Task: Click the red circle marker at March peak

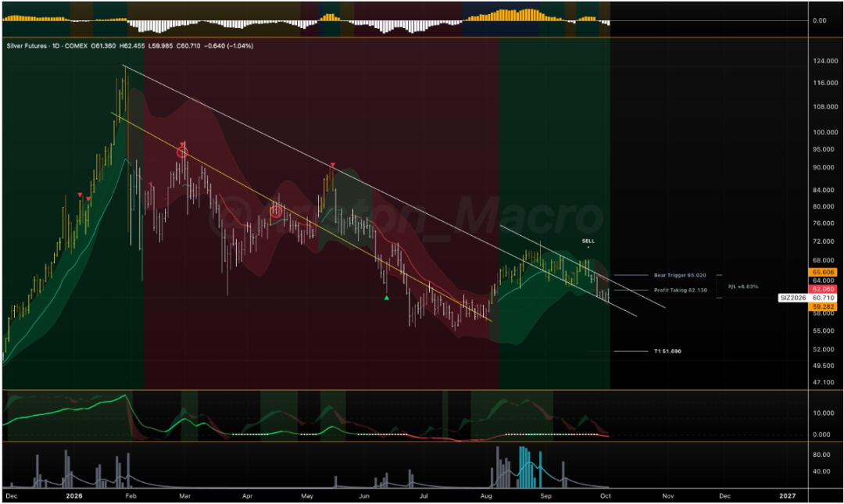Action: [182, 152]
